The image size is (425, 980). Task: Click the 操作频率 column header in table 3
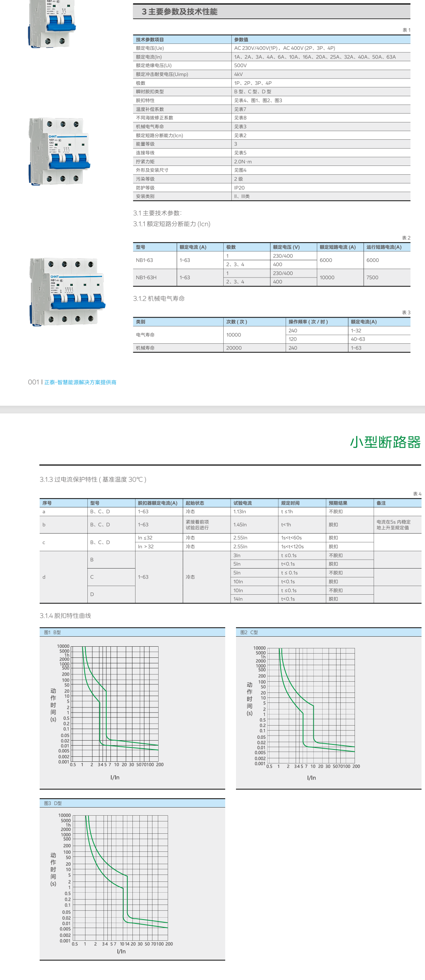(308, 322)
